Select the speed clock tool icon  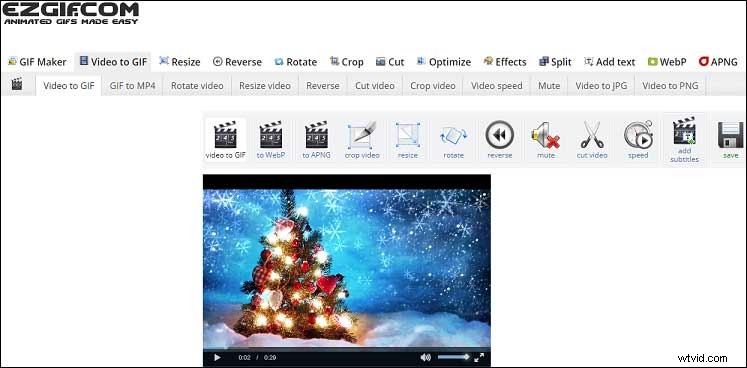[x=638, y=140]
